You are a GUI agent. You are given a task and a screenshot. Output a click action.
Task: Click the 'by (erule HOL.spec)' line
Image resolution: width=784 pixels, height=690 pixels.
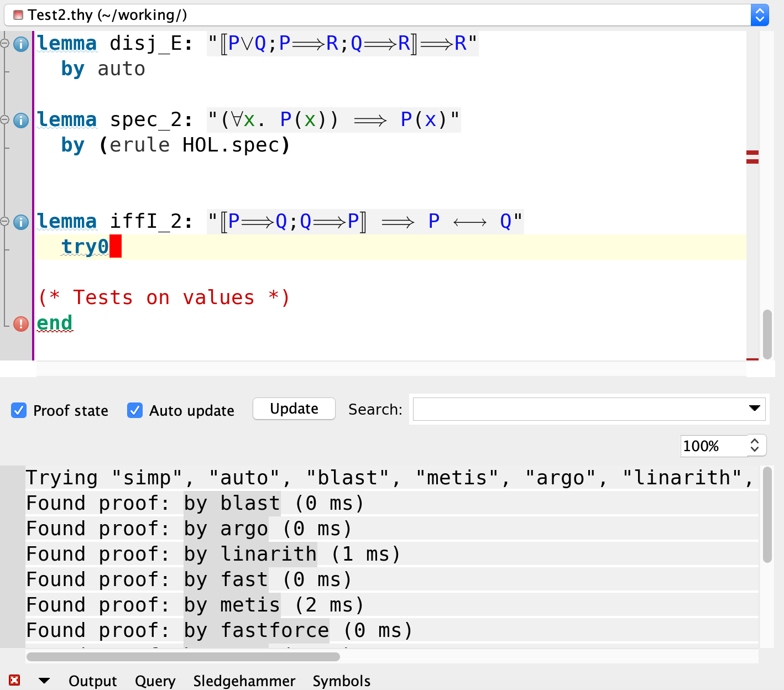(176, 145)
